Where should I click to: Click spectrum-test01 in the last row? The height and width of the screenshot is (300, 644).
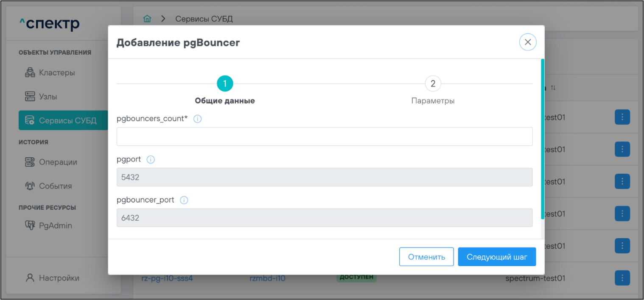pos(535,278)
